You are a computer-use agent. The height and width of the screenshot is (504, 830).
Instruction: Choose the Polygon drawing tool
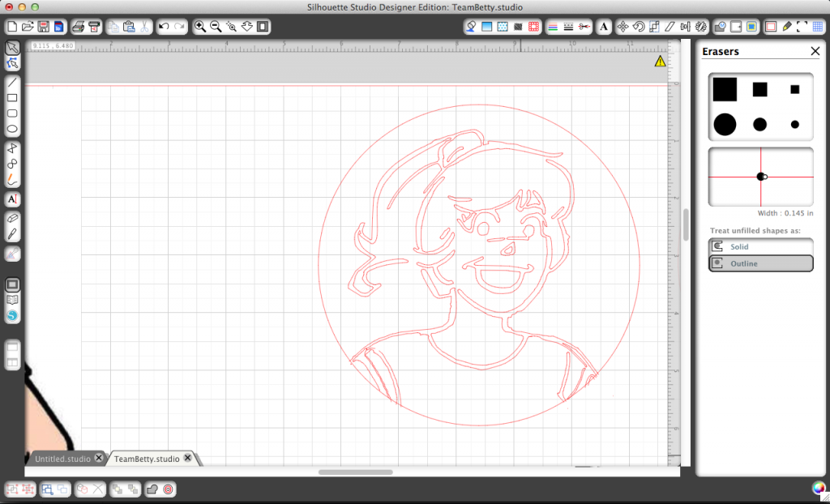[x=12, y=148]
